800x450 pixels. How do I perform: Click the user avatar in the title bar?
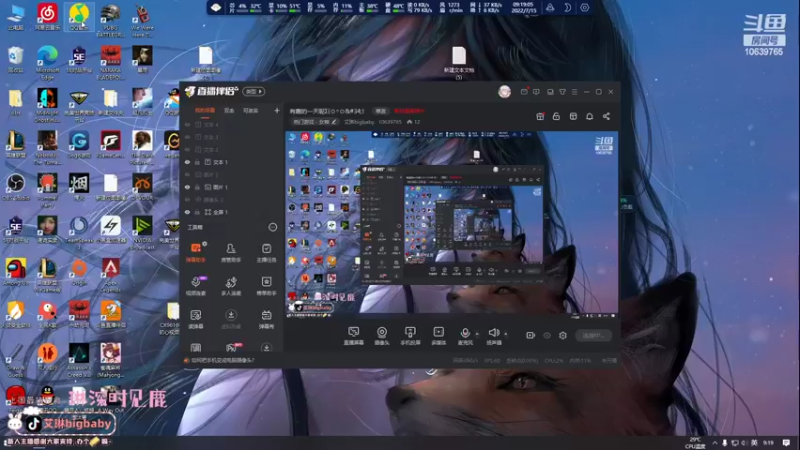pos(504,91)
